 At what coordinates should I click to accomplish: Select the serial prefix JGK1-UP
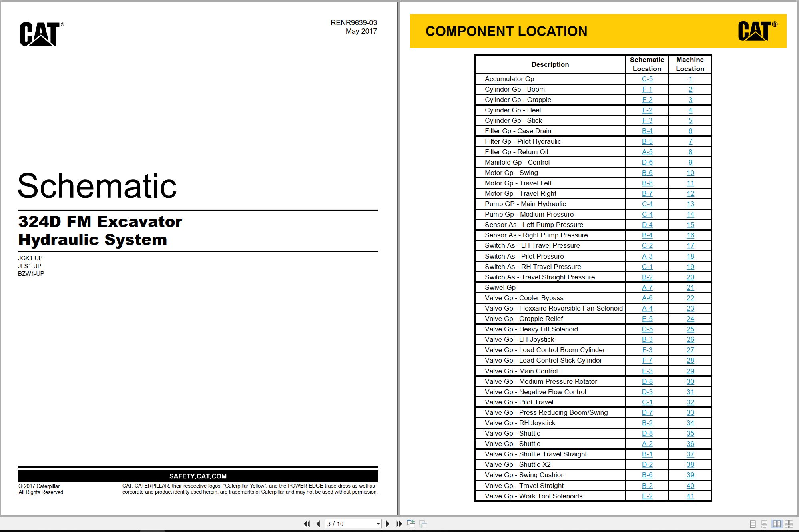30,258
